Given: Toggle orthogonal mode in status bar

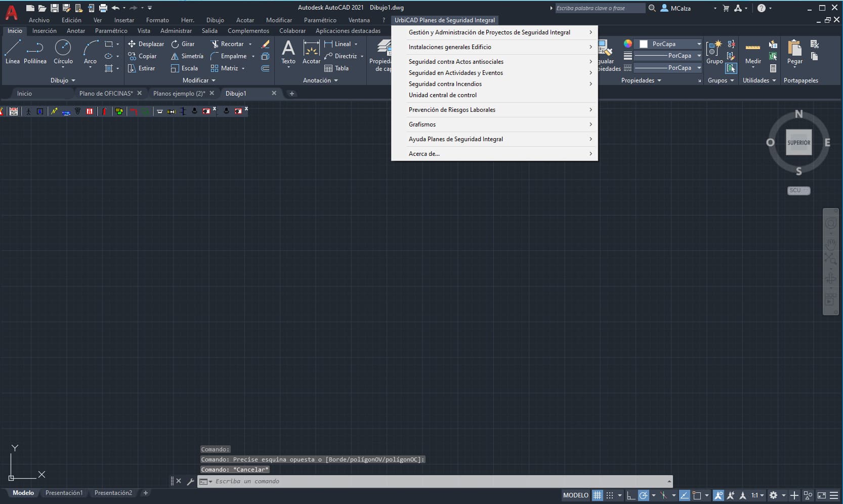Looking at the screenshot, I should [x=631, y=495].
